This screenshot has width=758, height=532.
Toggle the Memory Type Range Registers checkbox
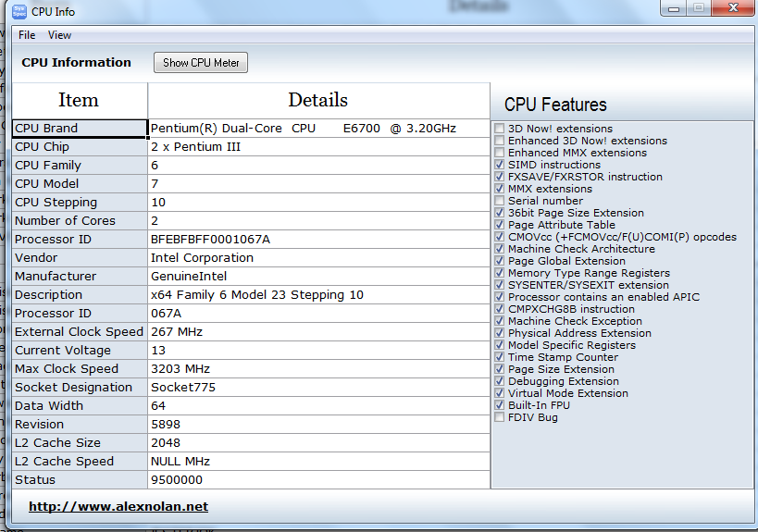500,273
